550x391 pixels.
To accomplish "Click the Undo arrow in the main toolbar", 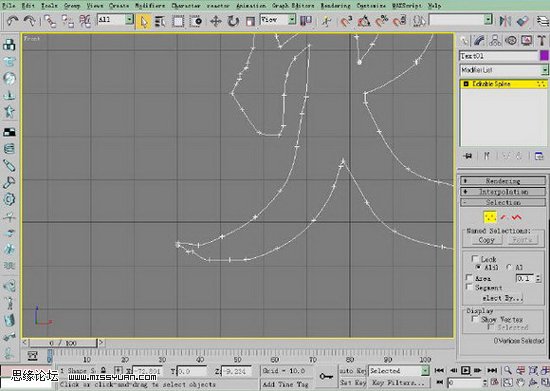I will tap(12, 21).
